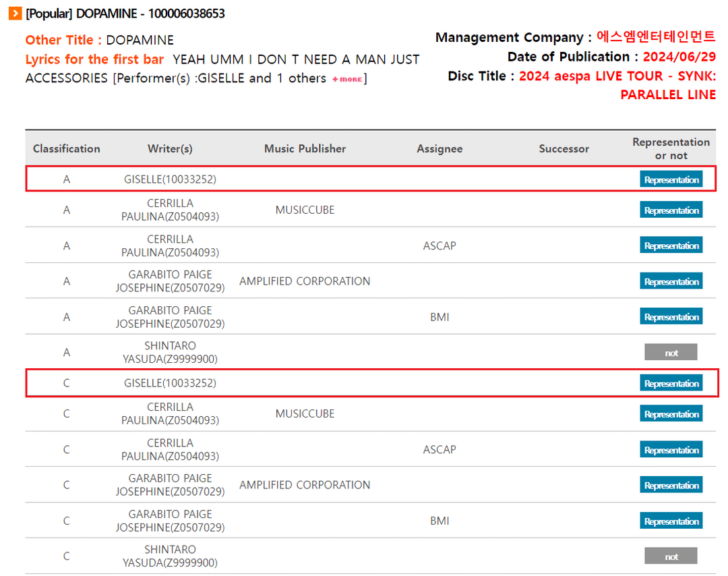Click Representation for classification A CERRILLA PAULINA ASCAP row
This screenshot has height=576, width=728.
[671, 246]
